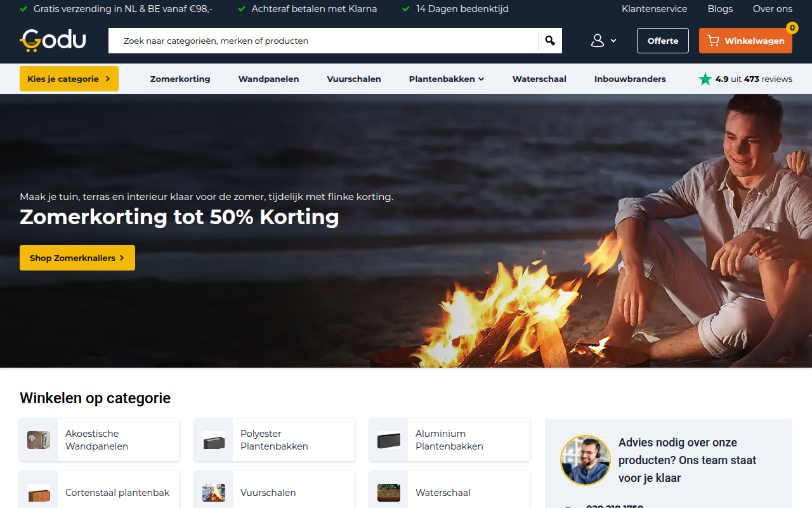The height and width of the screenshot is (508, 812).
Task: Click the Offerte button
Action: point(663,41)
